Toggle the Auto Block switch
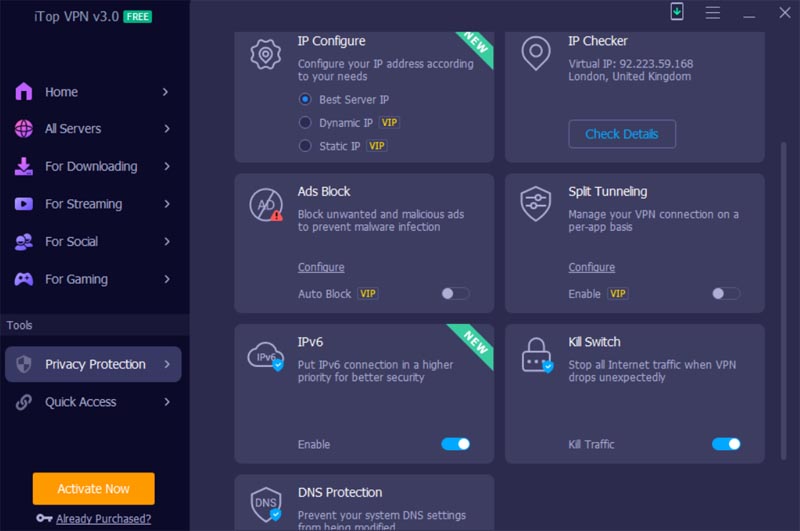The image size is (800, 531). pyautogui.click(x=455, y=294)
